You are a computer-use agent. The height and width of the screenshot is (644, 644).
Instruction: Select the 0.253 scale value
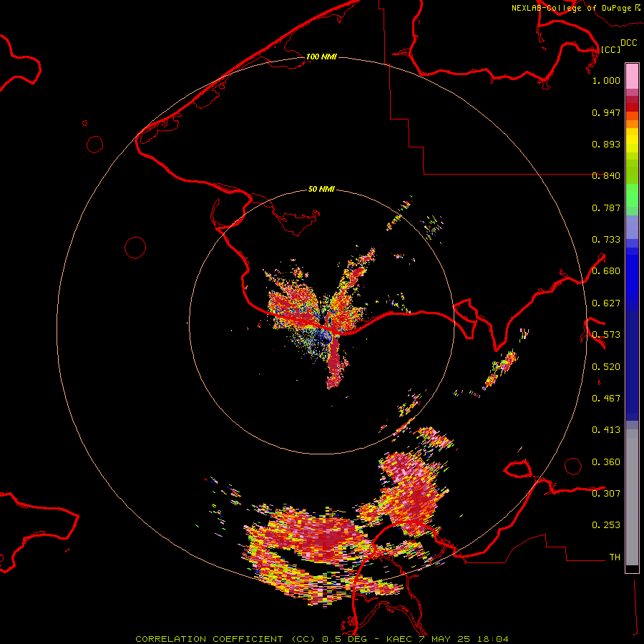tap(606, 525)
